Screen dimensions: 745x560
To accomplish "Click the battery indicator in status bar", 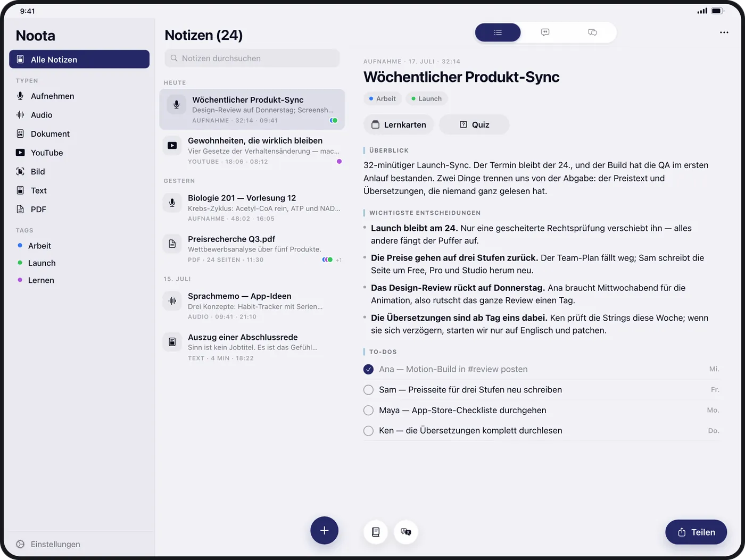I will tap(717, 11).
